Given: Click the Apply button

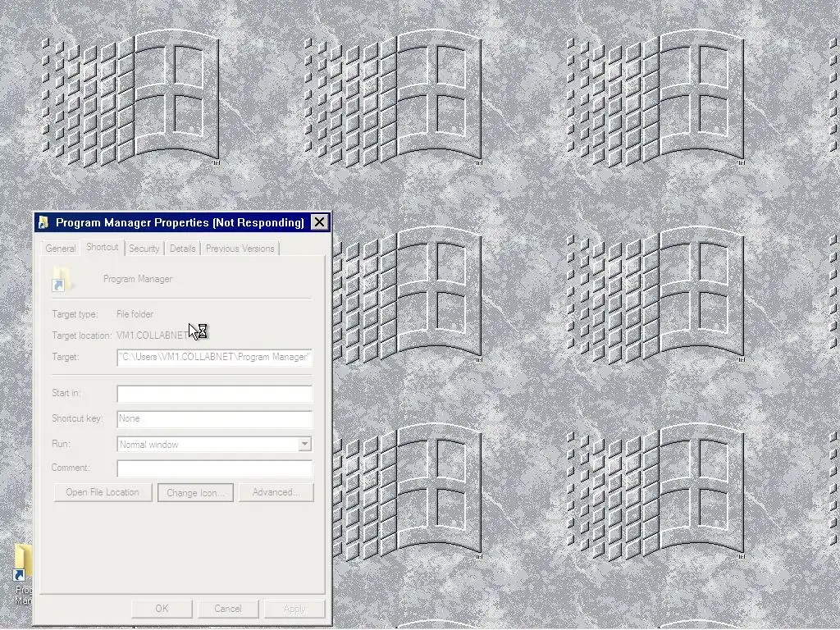Looking at the screenshot, I should 294,609.
